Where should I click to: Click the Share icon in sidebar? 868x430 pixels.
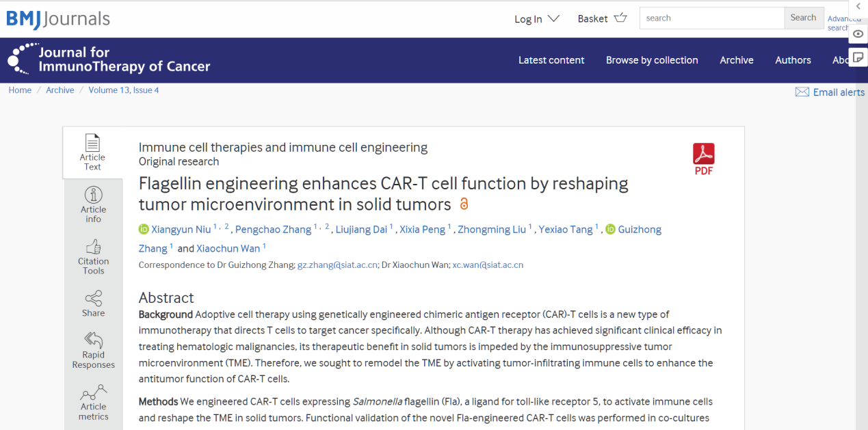93,299
